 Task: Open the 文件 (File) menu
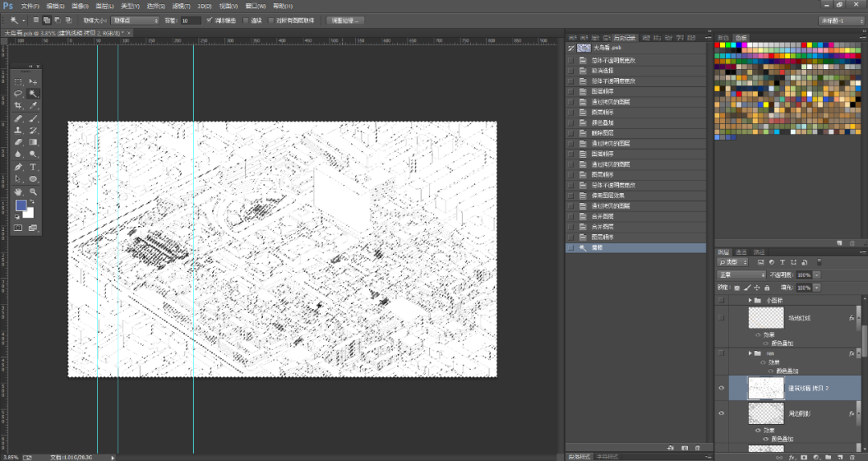click(30, 6)
